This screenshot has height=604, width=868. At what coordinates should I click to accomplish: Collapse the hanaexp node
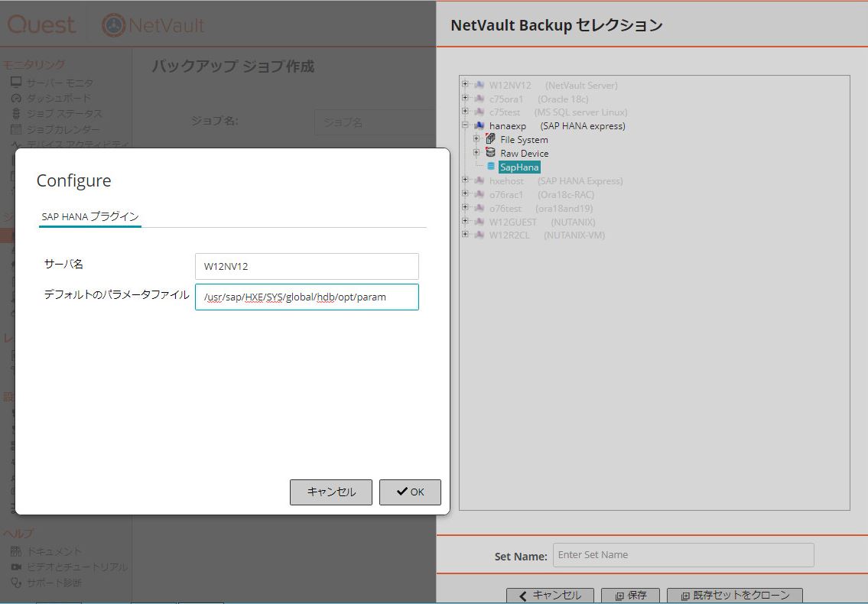[x=465, y=125]
